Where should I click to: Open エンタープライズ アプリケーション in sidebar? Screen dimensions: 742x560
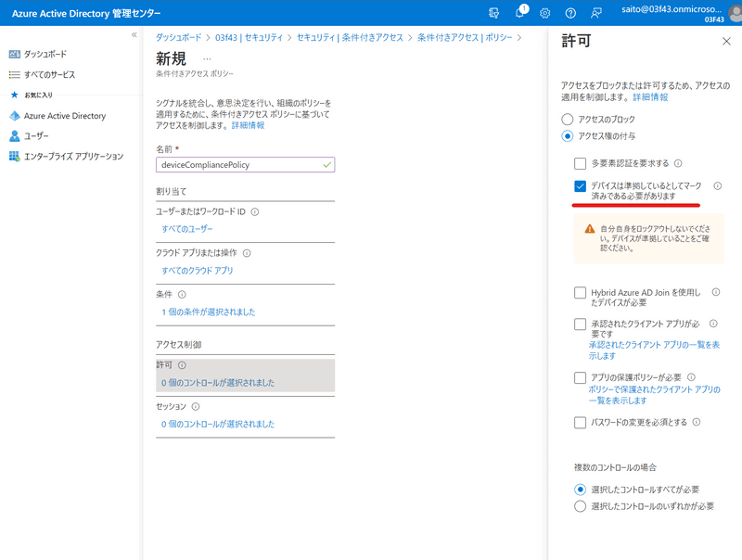(x=72, y=157)
